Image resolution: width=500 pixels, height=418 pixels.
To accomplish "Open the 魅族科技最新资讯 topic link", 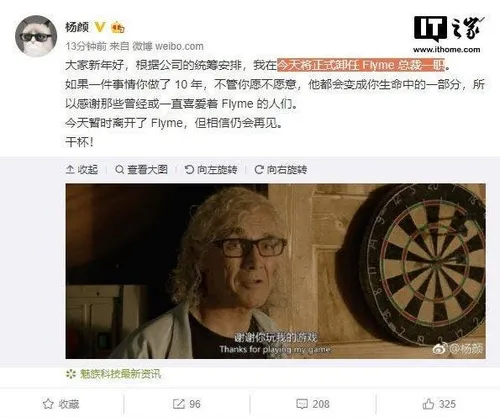I will click(114, 374).
